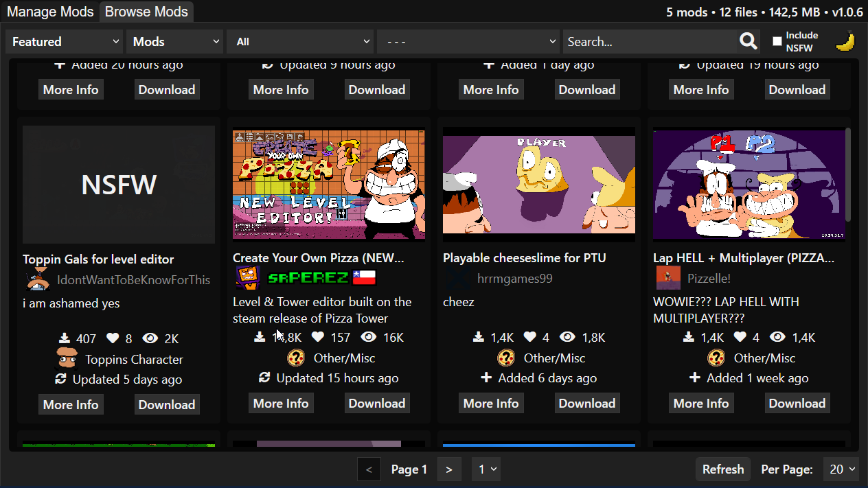Screen dimensions: 868x488
Task: Click the 'Updated 15 hours ago' text
Action: point(337,378)
